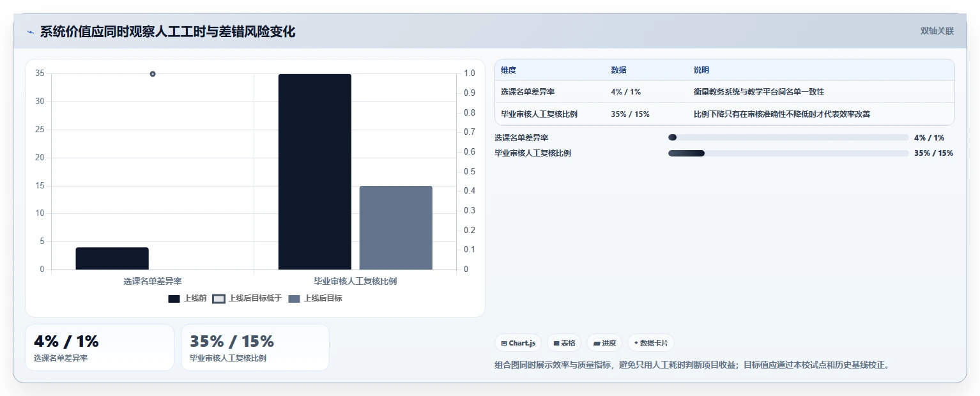Click the 毕业审核人工复核比例 progress bar
Image resolution: width=980 pixels, height=396 pixels.
[x=788, y=153]
